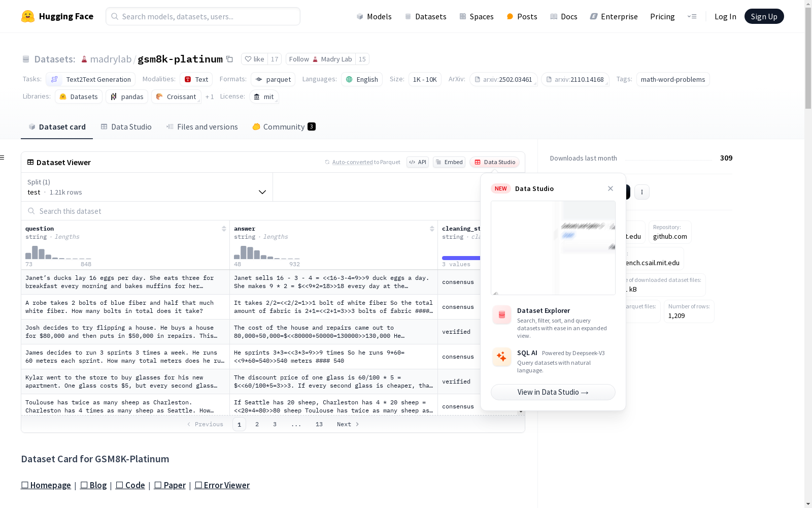Open arxiv:2110.14168 paper tag

click(575, 79)
